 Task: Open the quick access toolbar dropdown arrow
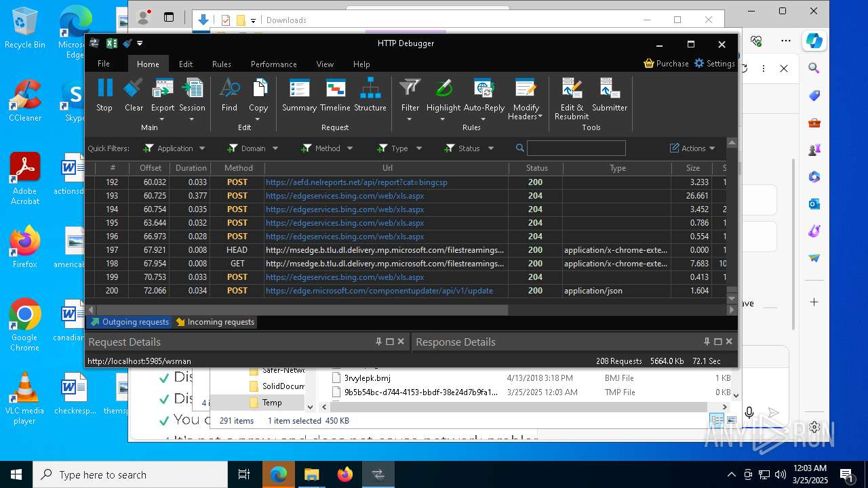click(x=140, y=43)
